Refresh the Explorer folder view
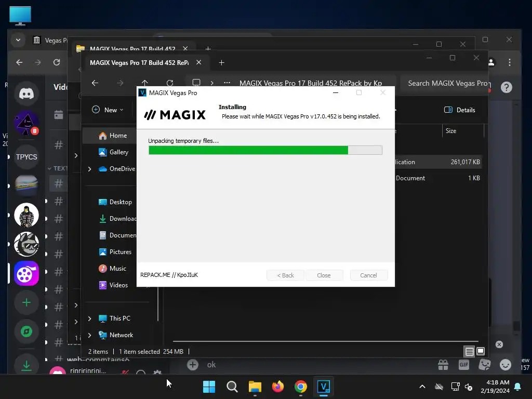The width and height of the screenshot is (532, 399). tap(170, 83)
